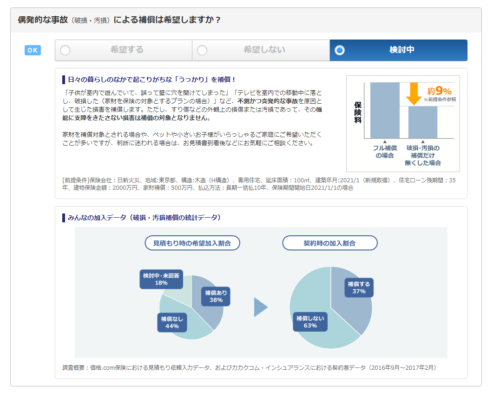Click the 前提条件 footnote text
This screenshot has width=500, height=393.
[259, 184]
